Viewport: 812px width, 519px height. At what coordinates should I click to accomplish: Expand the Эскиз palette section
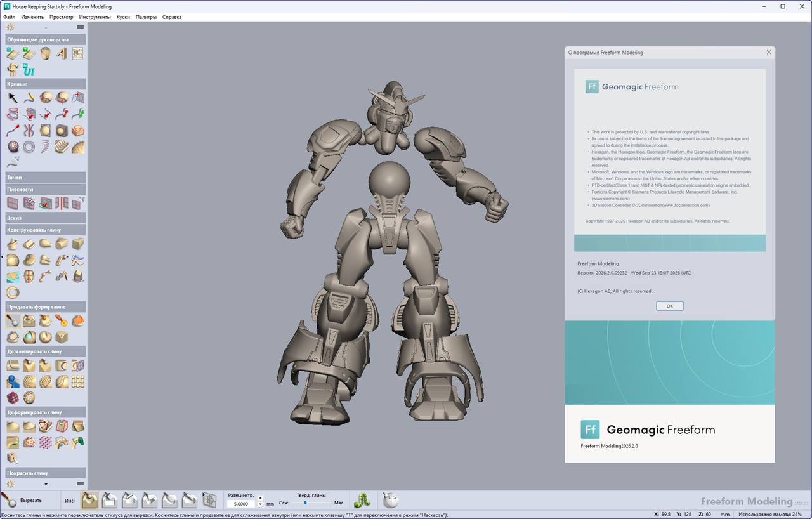click(46, 218)
